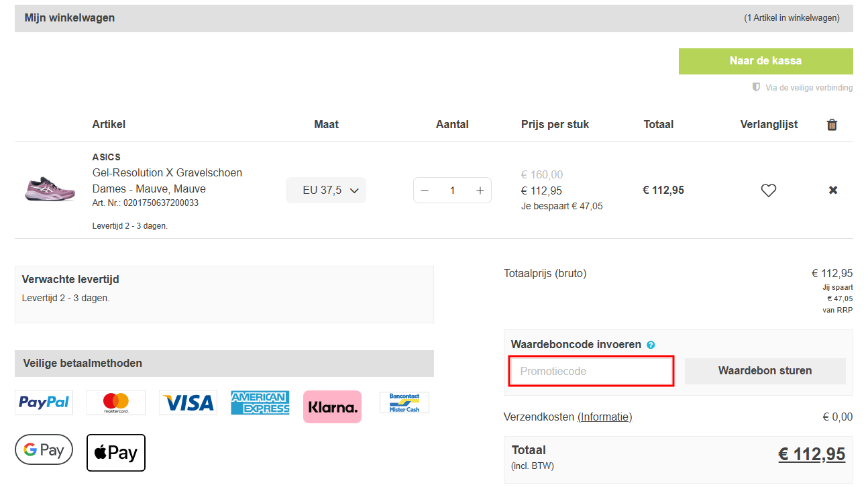The image size is (868, 487).
Task: Decrease quantity with the minus button
Action: pyautogui.click(x=425, y=191)
